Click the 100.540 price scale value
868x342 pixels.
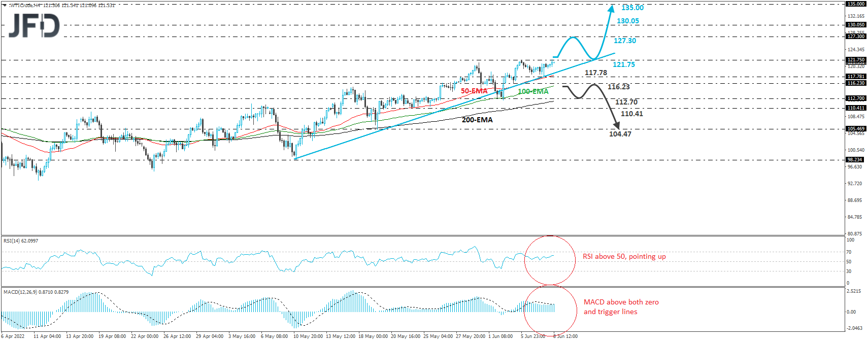pyautogui.click(x=856, y=150)
